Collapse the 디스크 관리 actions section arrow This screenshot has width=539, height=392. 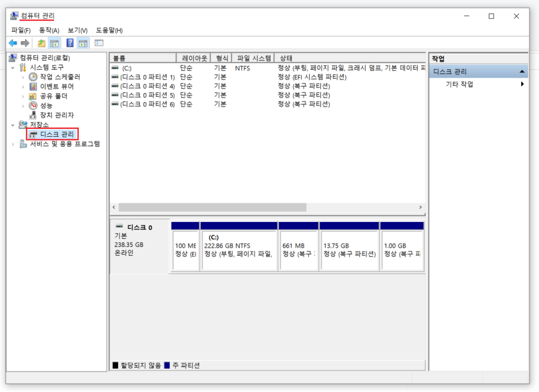pos(522,71)
